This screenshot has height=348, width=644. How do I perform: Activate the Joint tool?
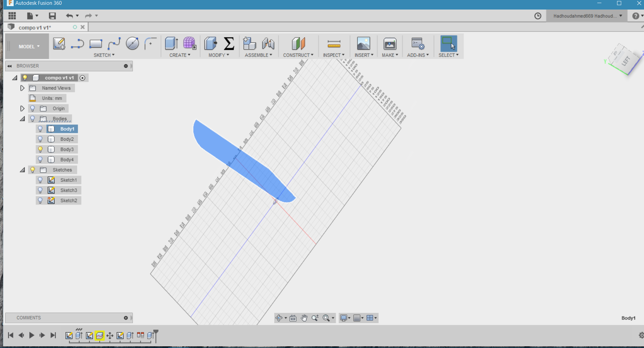click(x=268, y=44)
